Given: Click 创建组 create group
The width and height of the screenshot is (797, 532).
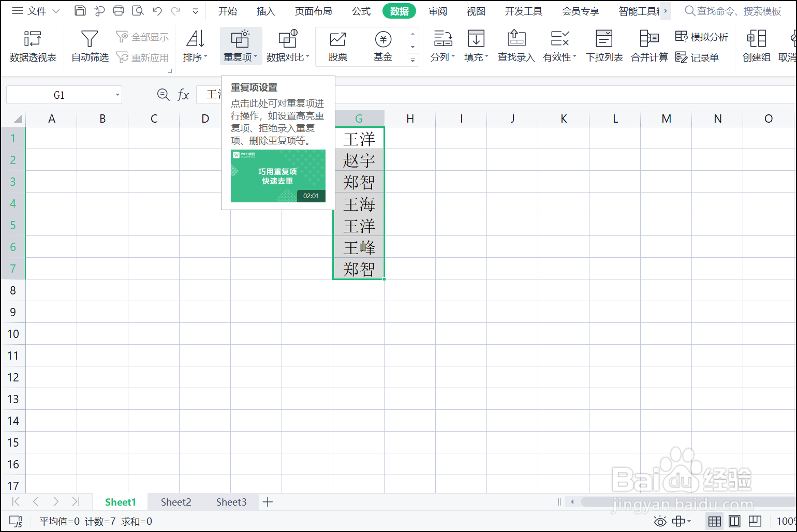Looking at the screenshot, I should pos(756,46).
